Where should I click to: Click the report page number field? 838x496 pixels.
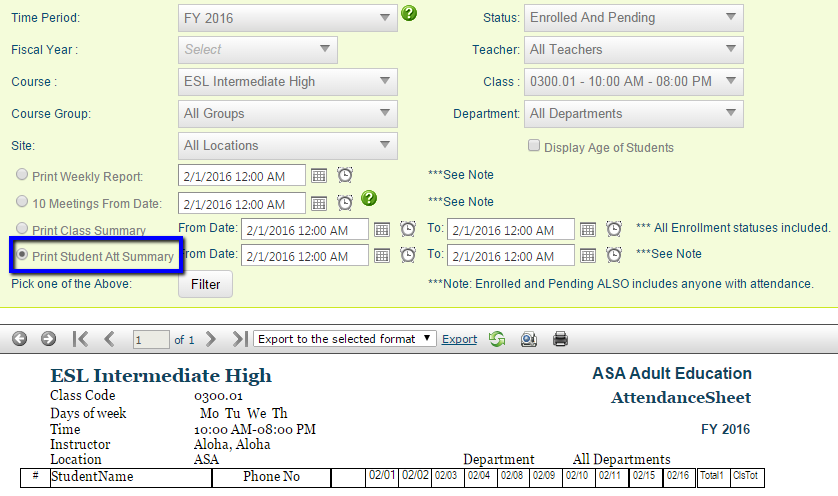tap(151, 340)
